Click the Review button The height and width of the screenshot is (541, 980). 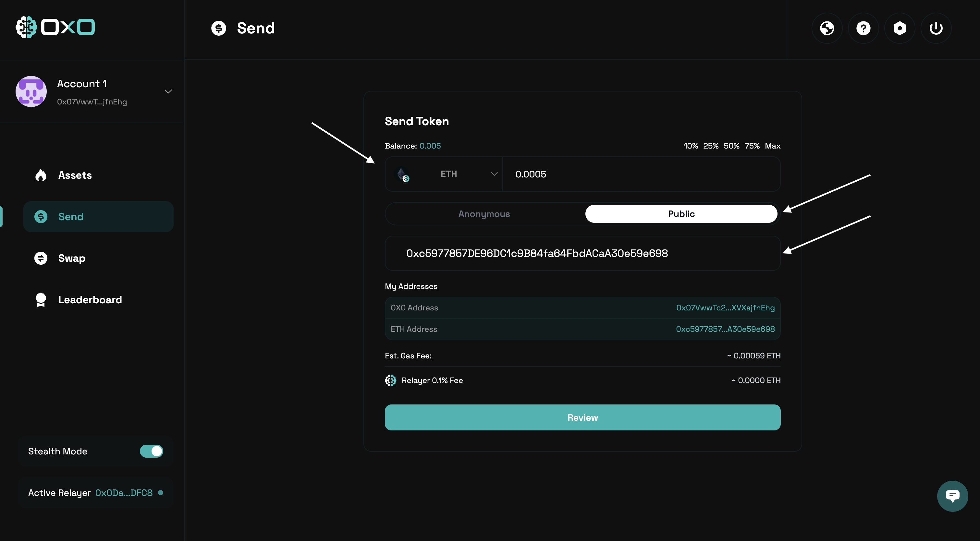click(582, 417)
